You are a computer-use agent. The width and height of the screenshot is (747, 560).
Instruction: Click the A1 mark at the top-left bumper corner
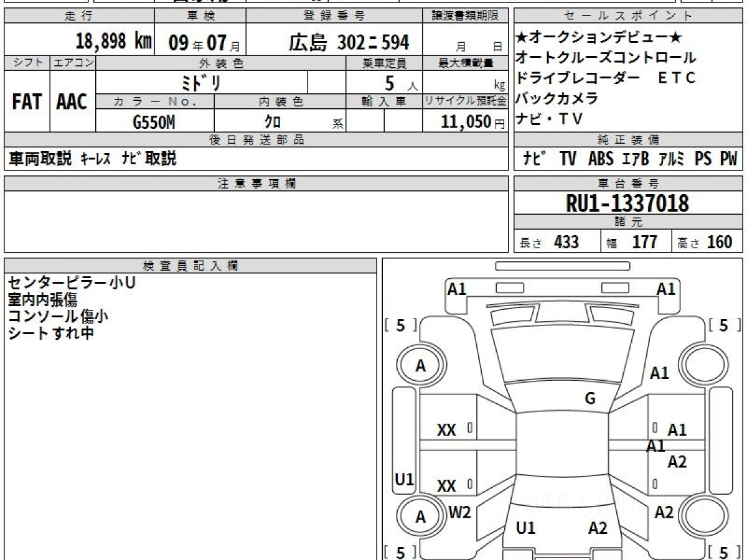[457, 289]
